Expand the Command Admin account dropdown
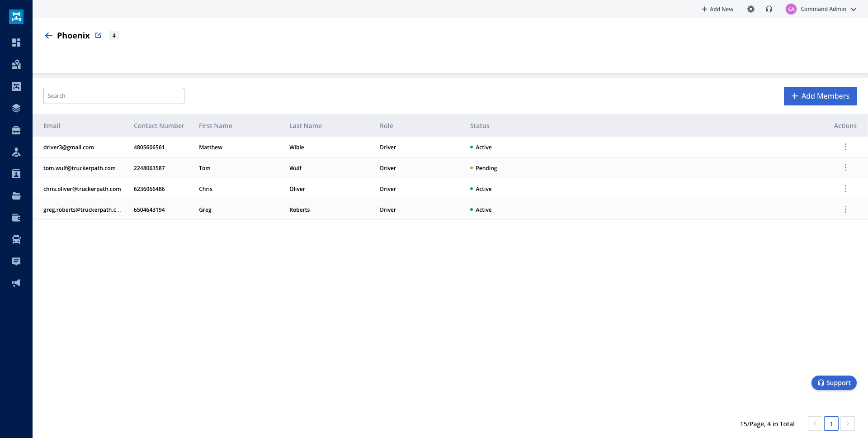The image size is (868, 438). click(x=854, y=9)
